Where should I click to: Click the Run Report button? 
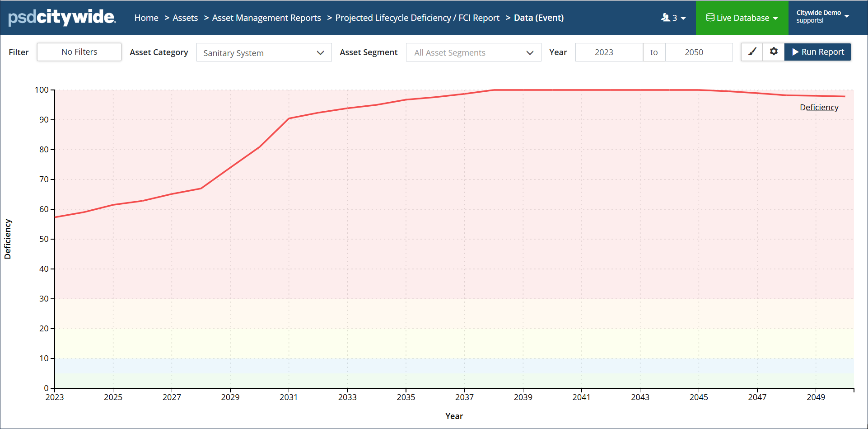point(818,52)
